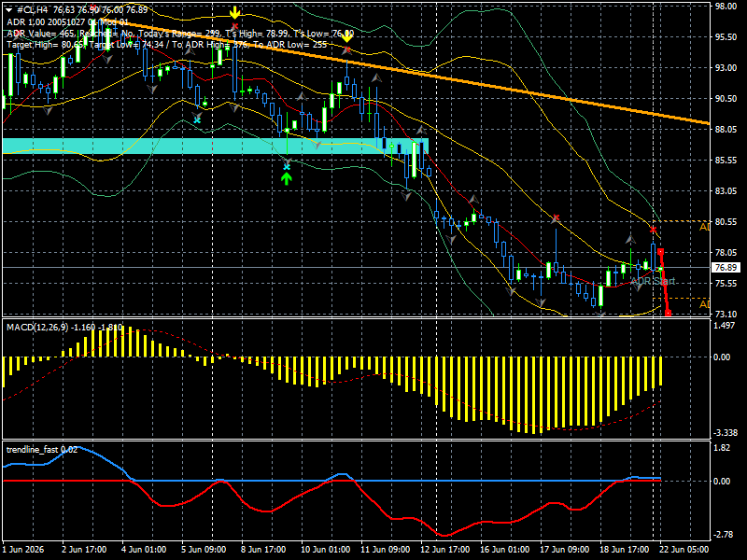The width and height of the screenshot is (747, 560).
Task: Click the #CL,H4 chart title text
Action: click(x=33, y=10)
